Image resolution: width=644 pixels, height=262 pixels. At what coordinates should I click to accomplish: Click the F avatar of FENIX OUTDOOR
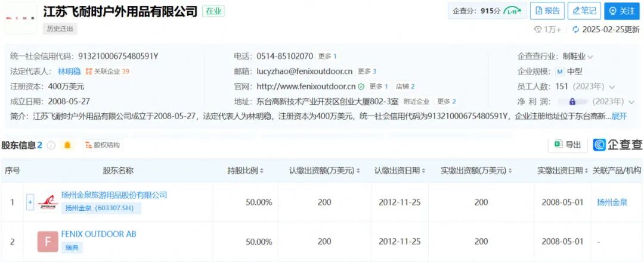coord(48,242)
